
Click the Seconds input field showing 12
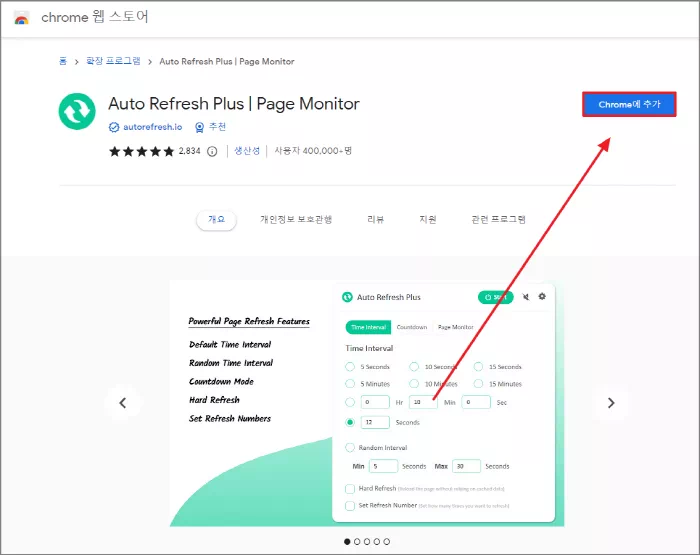pyautogui.click(x=375, y=422)
